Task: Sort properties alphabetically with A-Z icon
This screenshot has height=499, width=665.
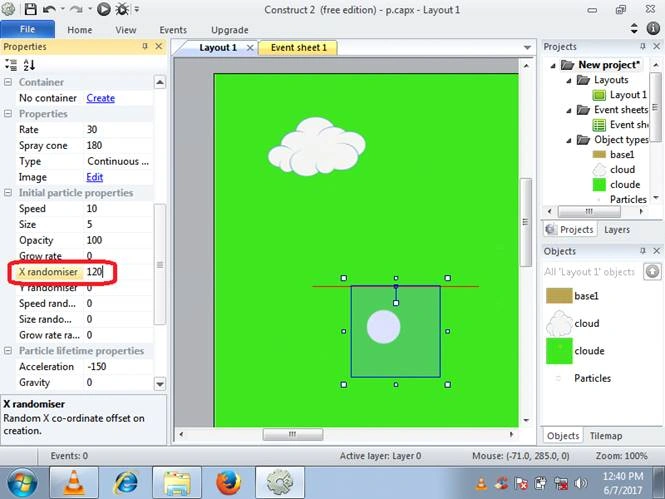Action: click(x=29, y=65)
